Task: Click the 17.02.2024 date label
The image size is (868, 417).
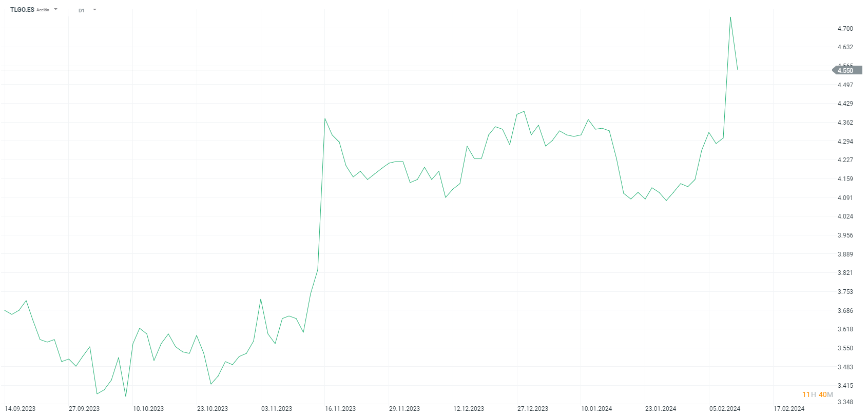Action: (x=789, y=409)
